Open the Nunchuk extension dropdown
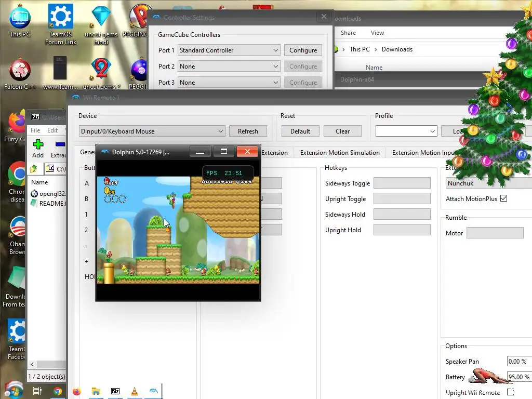The image size is (532, 399). tap(488, 183)
